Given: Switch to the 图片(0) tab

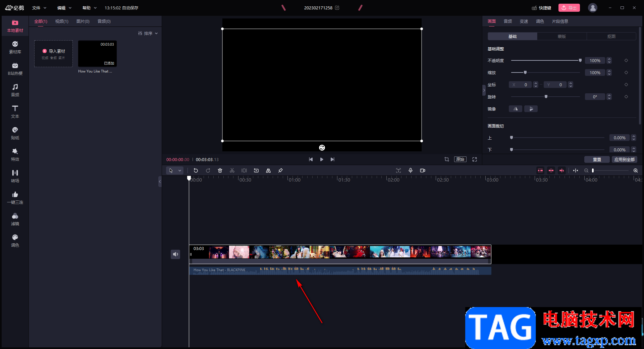Looking at the screenshot, I should (x=83, y=21).
